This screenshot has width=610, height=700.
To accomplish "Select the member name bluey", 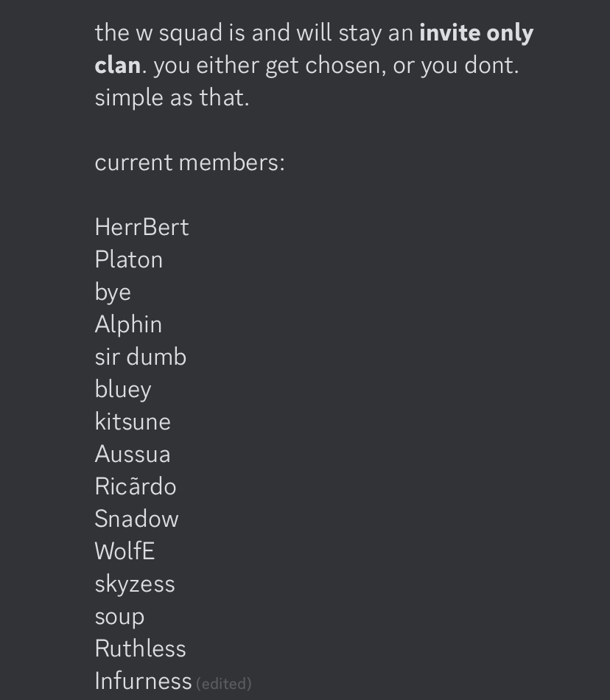I will pos(123,390).
